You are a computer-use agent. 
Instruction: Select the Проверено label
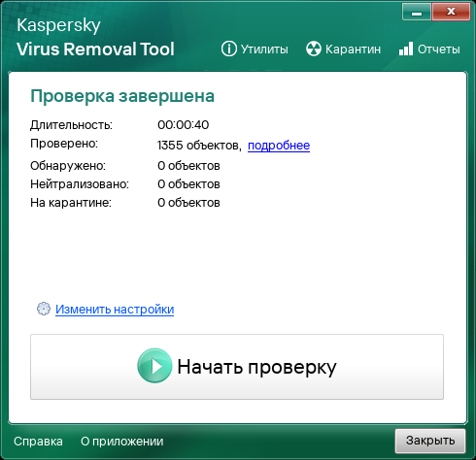[x=64, y=144]
